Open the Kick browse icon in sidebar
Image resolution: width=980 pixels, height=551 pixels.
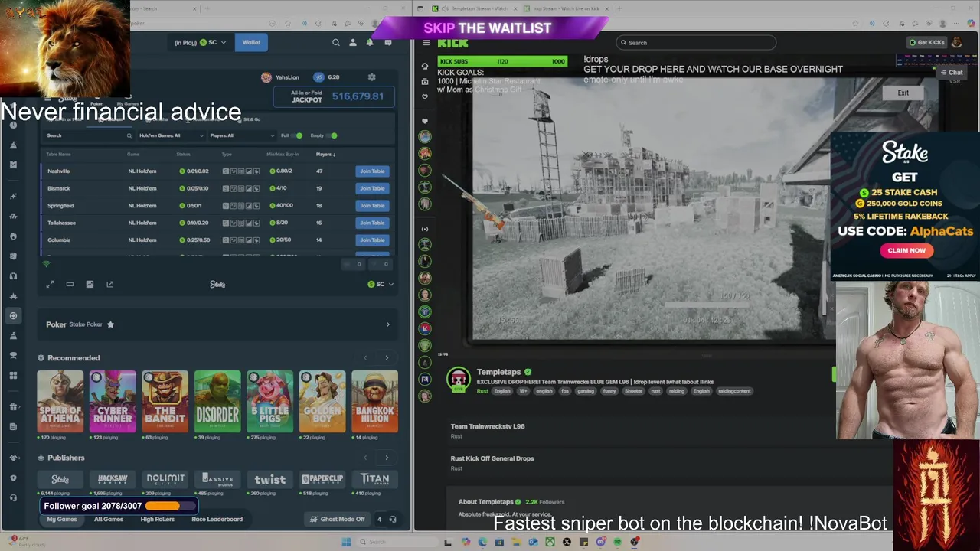(425, 81)
